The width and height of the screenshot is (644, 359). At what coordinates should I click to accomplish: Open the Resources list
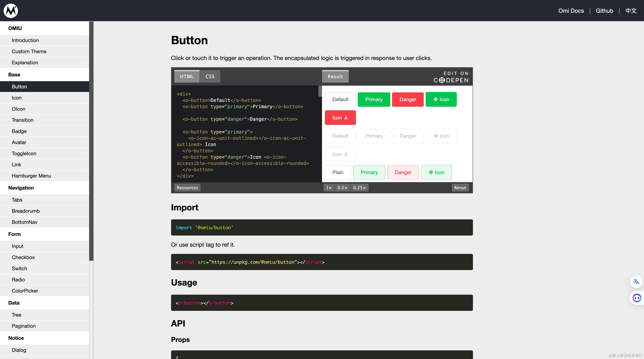pos(187,188)
